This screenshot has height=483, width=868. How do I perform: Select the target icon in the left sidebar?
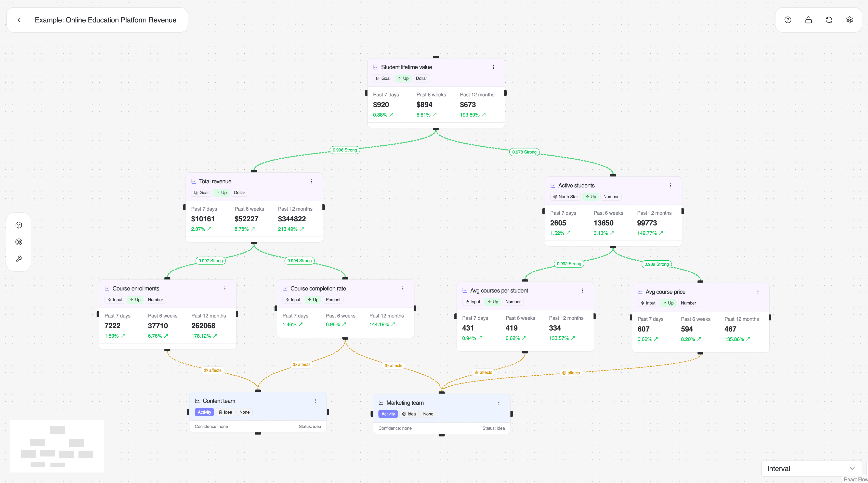pos(19,242)
